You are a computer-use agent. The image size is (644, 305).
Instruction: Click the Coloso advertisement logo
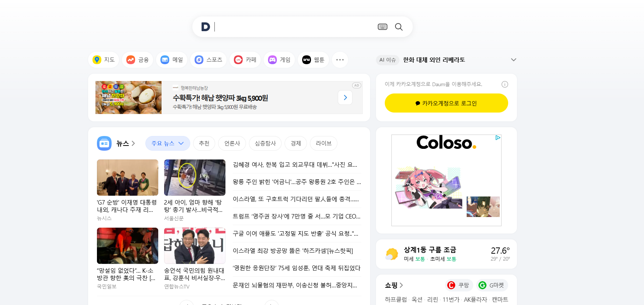click(x=446, y=143)
